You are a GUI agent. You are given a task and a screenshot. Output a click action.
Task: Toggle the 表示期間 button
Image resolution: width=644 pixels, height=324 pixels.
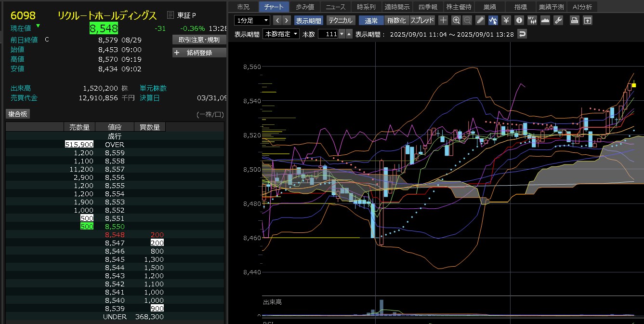coord(308,20)
